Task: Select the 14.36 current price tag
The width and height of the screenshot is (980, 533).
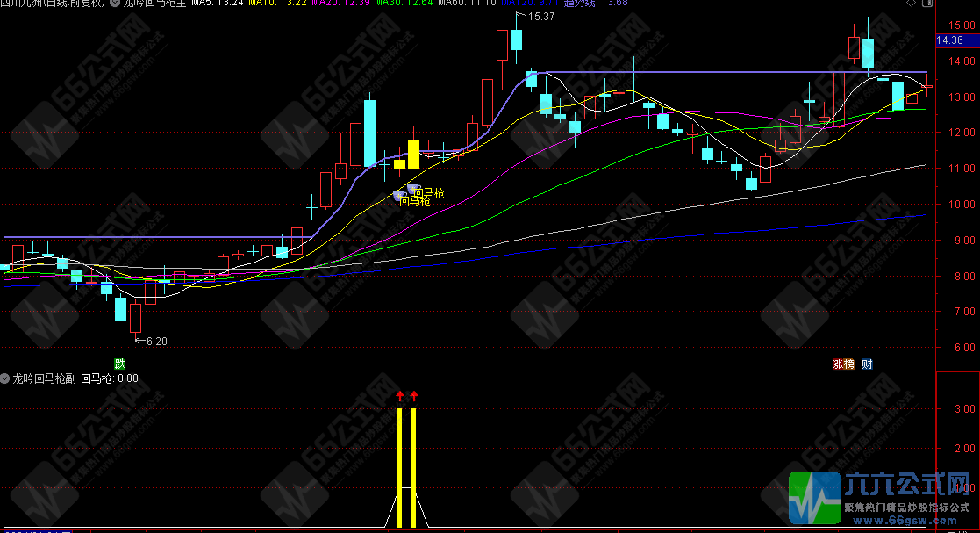Action: pyautogui.click(x=957, y=40)
